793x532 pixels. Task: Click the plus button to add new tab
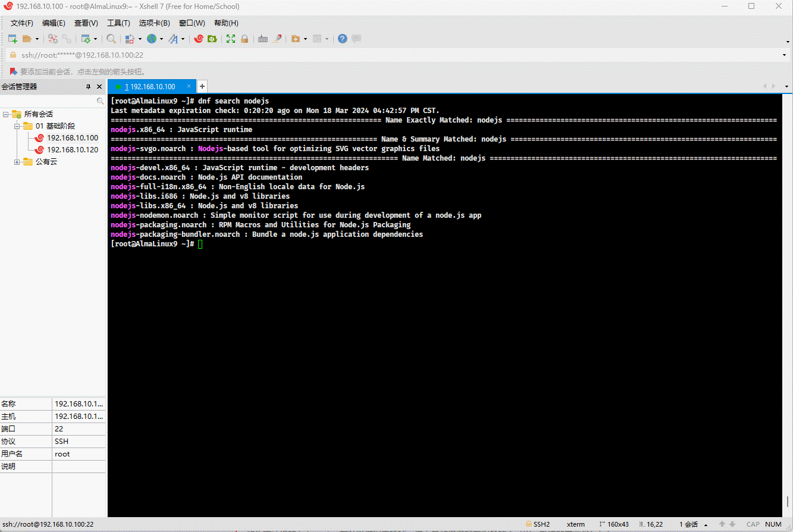click(x=202, y=86)
